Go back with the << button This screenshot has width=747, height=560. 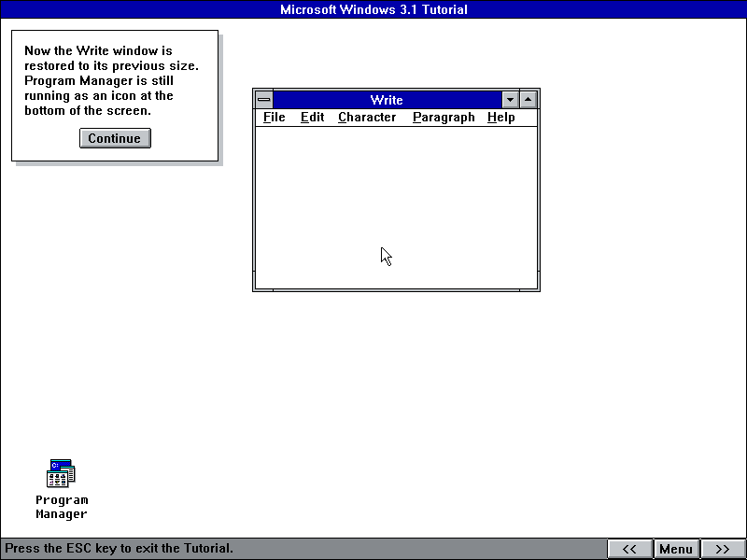(629, 549)
